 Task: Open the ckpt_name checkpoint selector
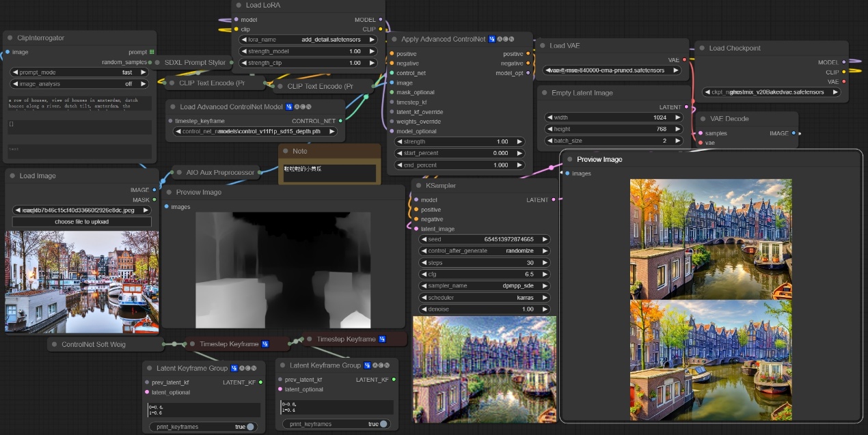pyautogui.click(x=772, y=92)
